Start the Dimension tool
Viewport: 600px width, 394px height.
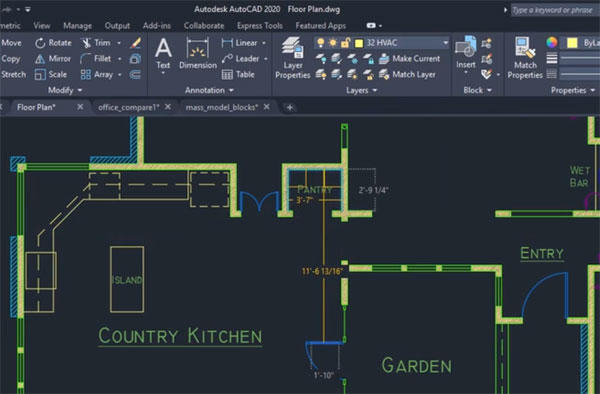click(x=197, y=54)
